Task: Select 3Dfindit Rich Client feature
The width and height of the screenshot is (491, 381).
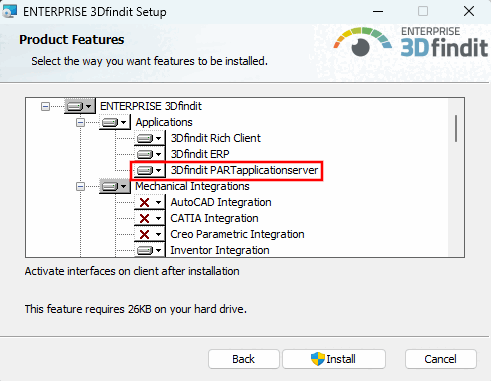Action: 216,138
